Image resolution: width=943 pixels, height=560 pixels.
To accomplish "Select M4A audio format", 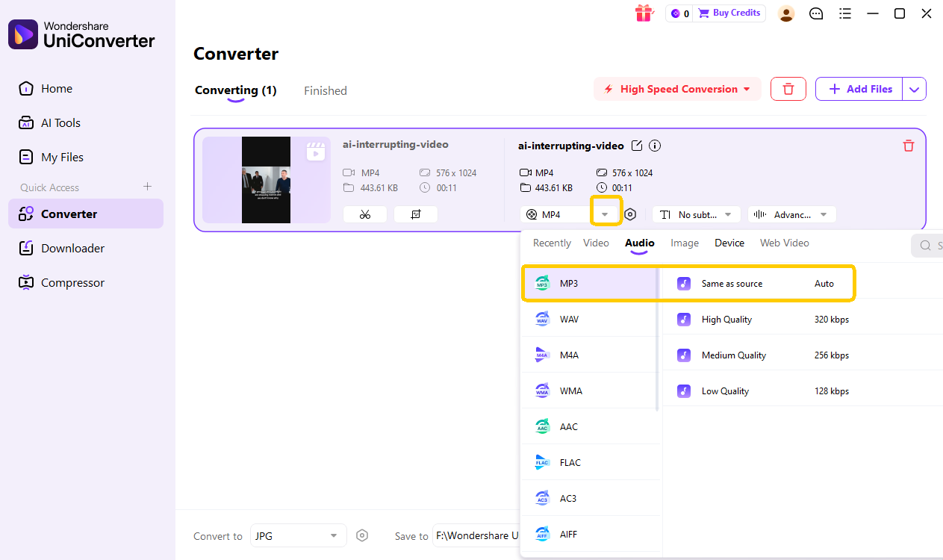I will coord(589,355).
